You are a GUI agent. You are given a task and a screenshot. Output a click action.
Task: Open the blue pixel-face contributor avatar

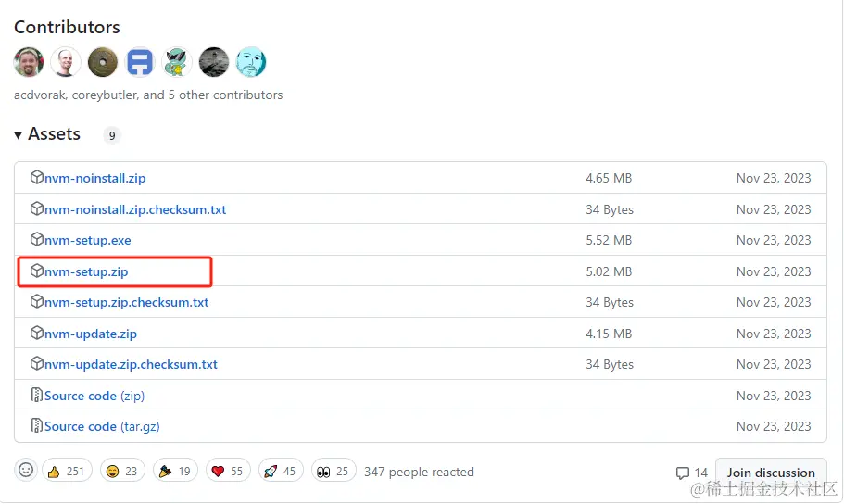tap(140, 62)
